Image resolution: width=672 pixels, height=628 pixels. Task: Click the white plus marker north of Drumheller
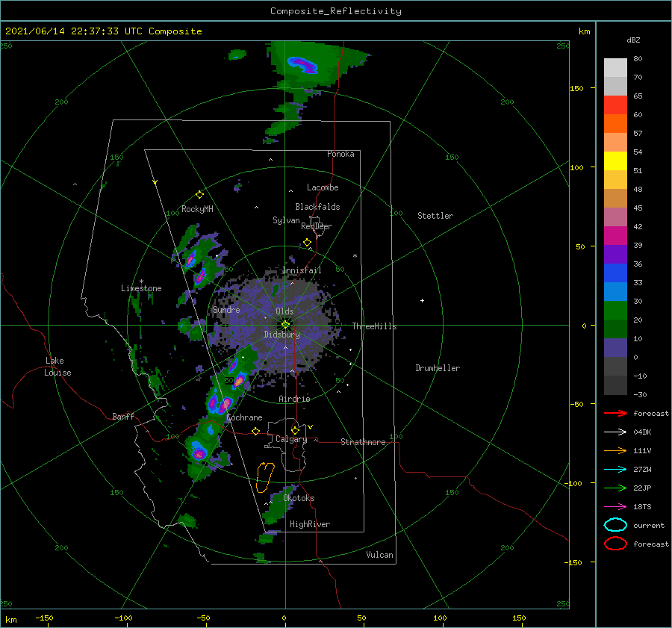click(x=422, y=300)
